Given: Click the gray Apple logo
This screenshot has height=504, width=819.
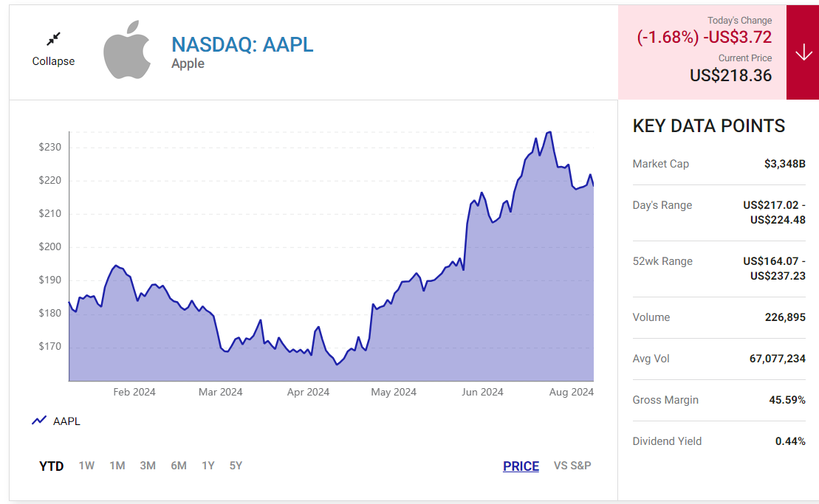Looking at the screenshot, I should pos(128,50).
